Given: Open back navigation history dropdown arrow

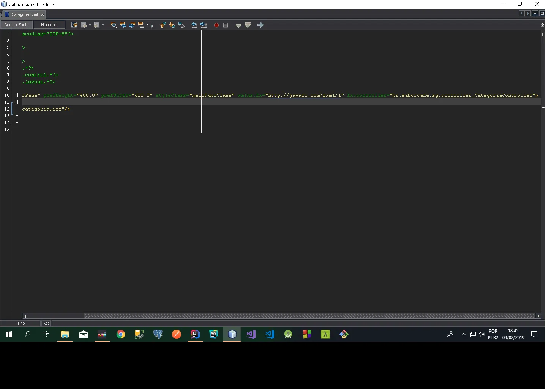Looking at the screenshot, I should click(x=90, y=25).
